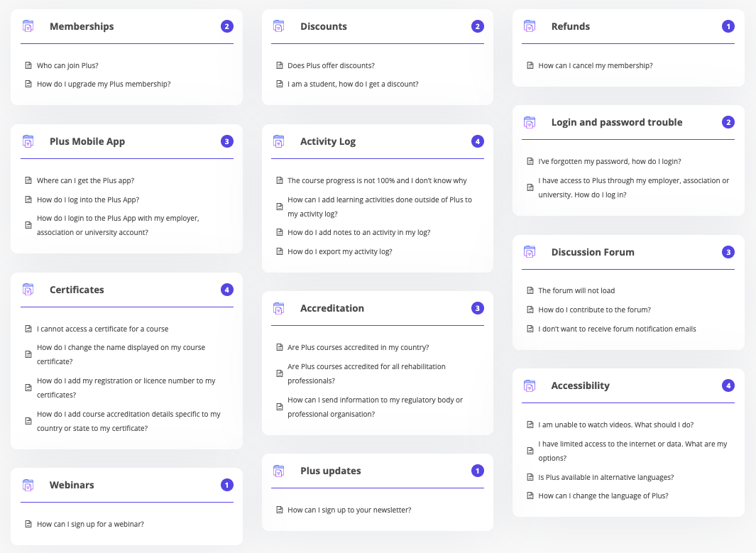The image size is (756, 553).
Task: Open the Login and password trouble heading
Action: point(617,122)
